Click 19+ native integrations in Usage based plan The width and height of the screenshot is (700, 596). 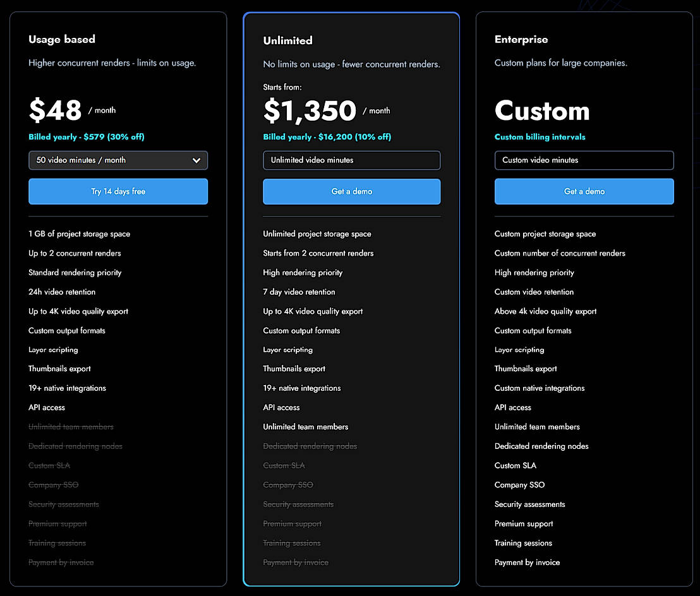point(67,388)
